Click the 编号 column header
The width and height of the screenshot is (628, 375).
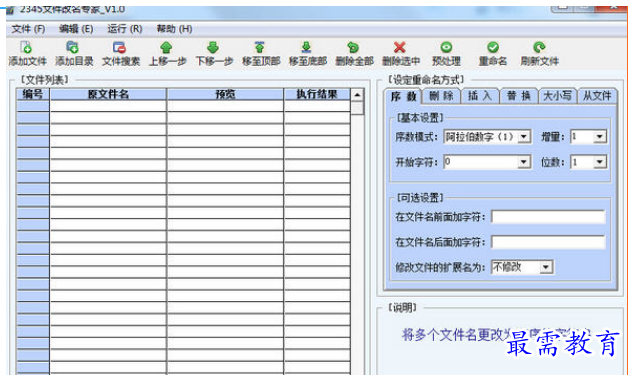point(33,94)
